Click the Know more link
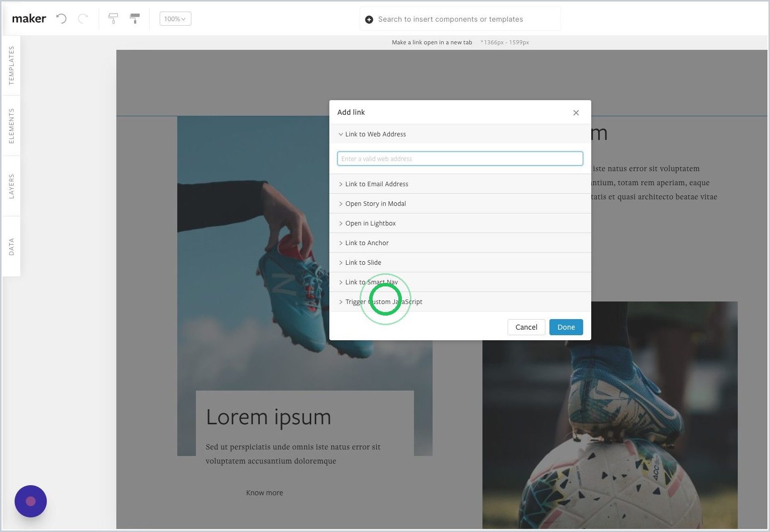Viewport: 770px width, 532px height. pos(264,493)
